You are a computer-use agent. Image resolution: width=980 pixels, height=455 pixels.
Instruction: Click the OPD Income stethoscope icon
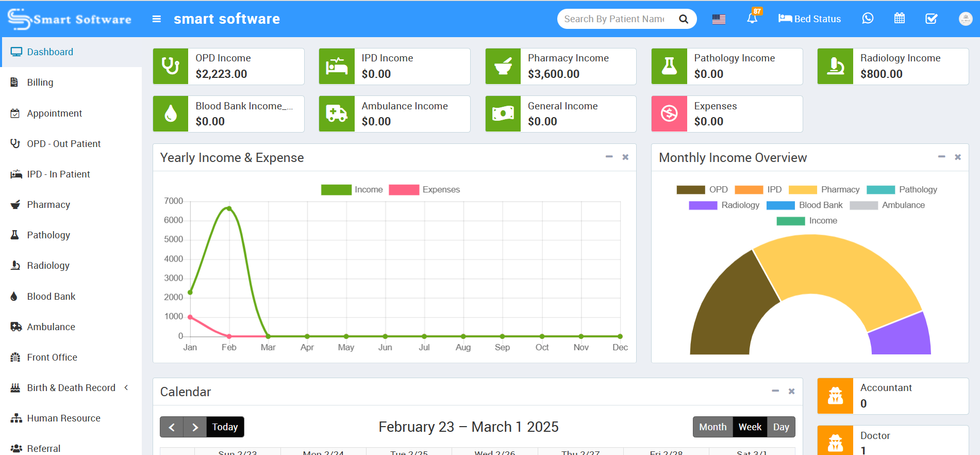(171, 67)
